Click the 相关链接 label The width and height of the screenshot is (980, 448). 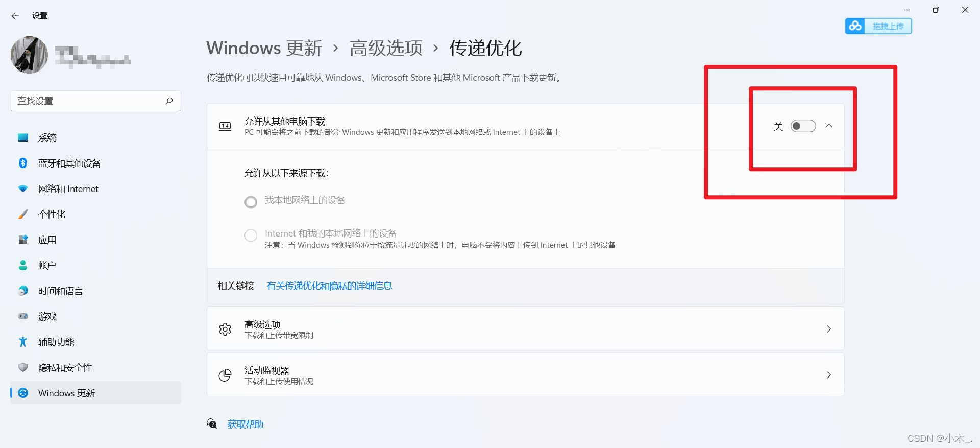236,286
